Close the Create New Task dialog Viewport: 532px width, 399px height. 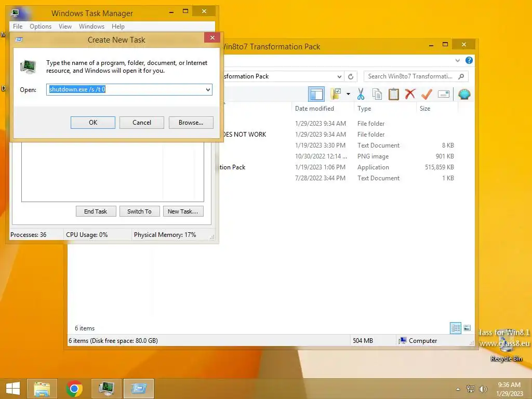point(212,37)
